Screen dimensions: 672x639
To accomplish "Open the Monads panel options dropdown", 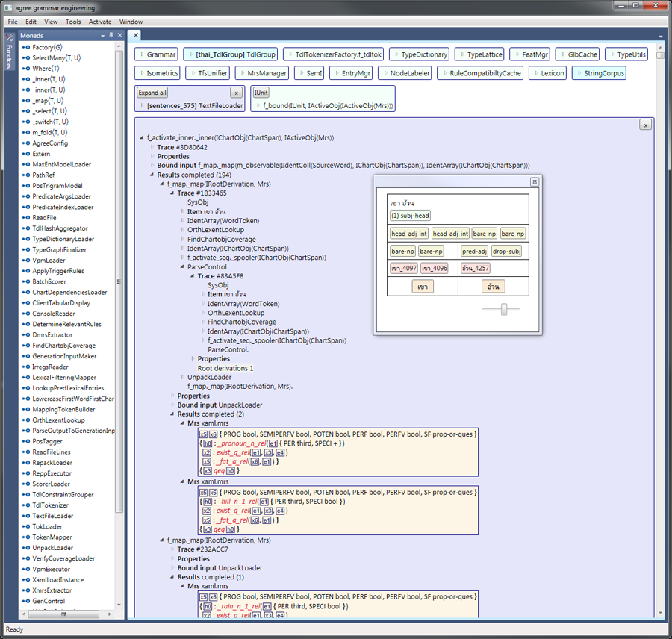I will (x=102, y=35).
